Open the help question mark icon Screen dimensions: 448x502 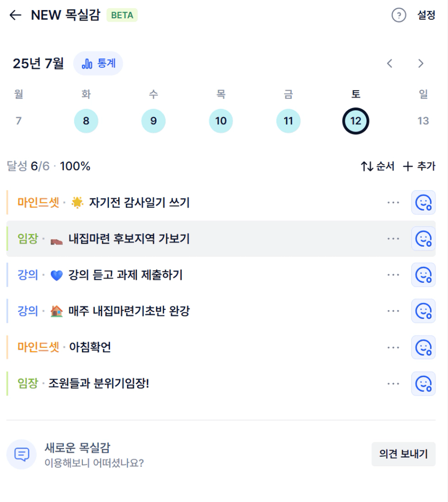pyautogui.click(x=399, y=15)
